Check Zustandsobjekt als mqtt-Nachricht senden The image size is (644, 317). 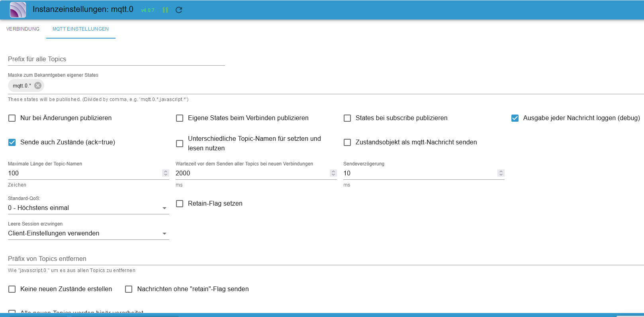click(347, 142)
